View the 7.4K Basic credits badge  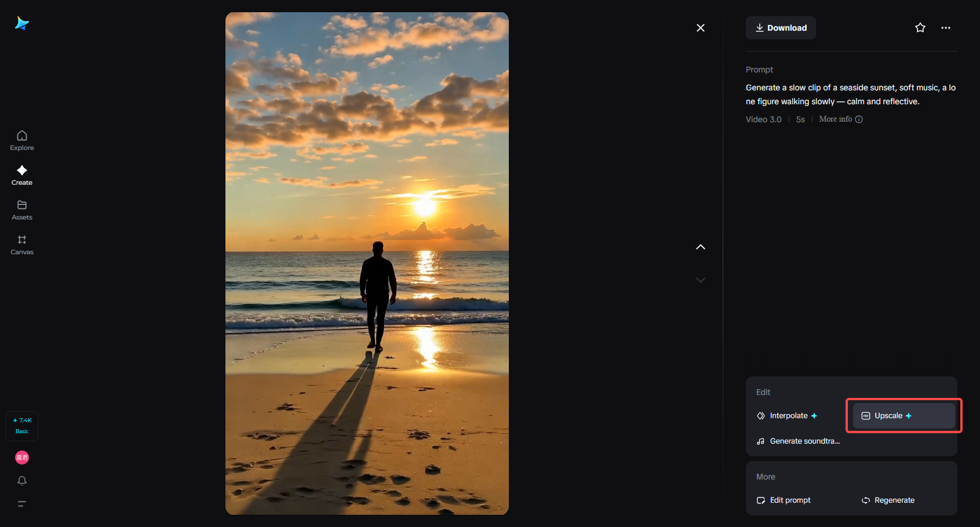22,426
